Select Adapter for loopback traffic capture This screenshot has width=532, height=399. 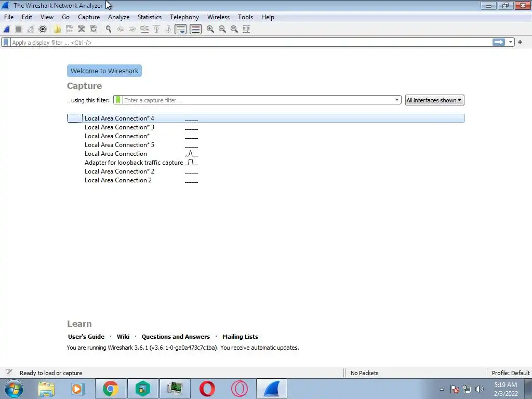(266, 163)
